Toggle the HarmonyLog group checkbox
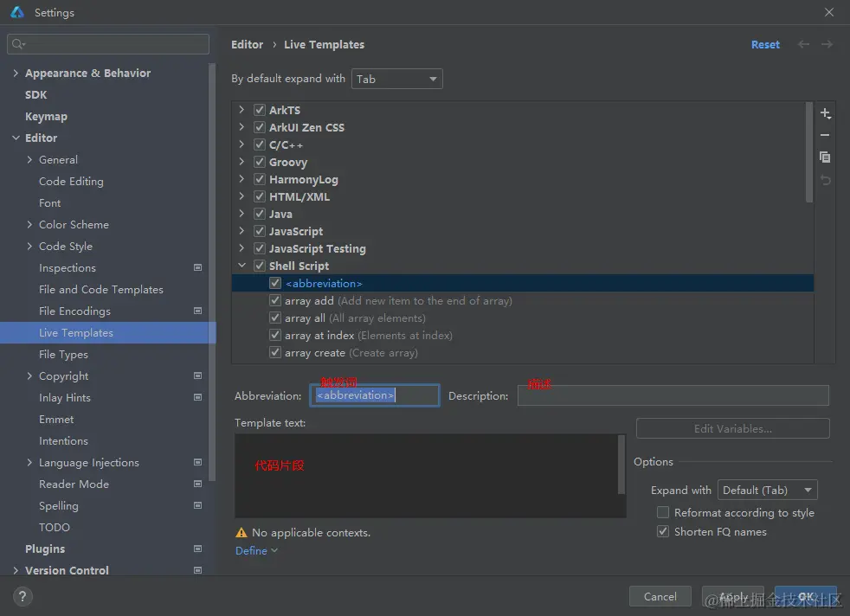The image size is (850, 616). pyautogui.click(x=260, y=179)
